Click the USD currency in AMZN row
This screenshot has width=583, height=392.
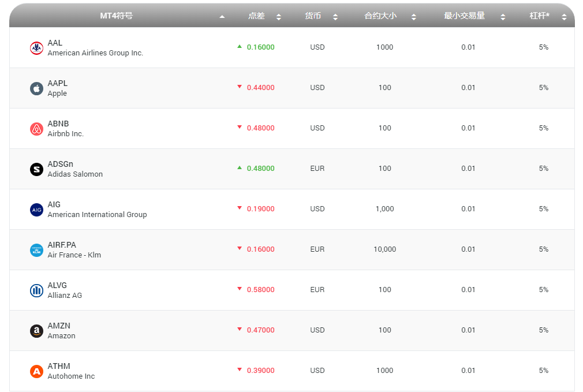(317, 330)
